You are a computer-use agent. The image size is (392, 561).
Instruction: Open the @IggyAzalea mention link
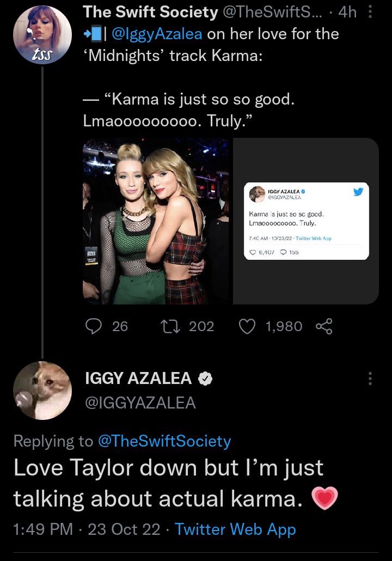(x=157, y=34)
